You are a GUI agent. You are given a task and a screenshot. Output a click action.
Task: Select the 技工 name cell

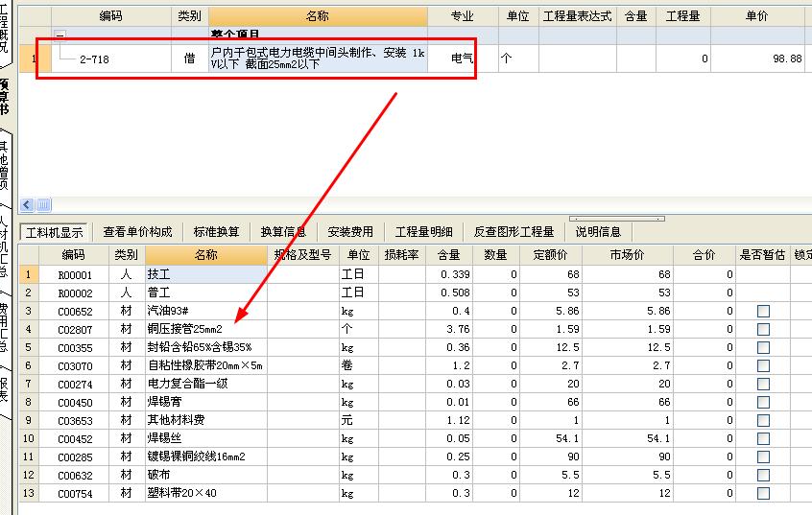206,274
